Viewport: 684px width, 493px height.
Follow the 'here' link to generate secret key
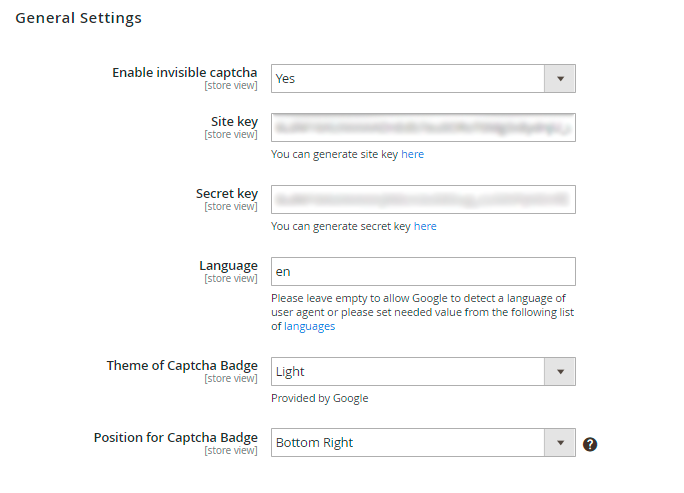coord(425,227)
